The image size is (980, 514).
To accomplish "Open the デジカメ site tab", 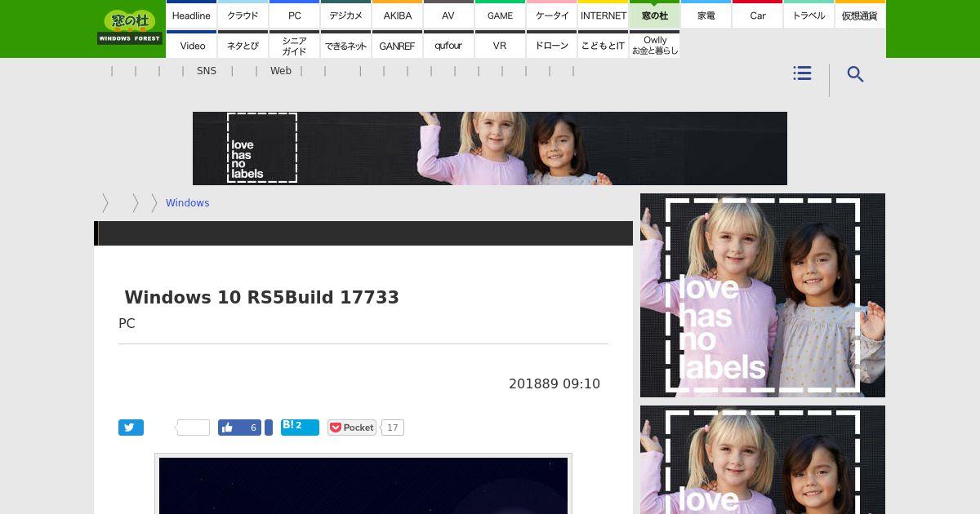I will pos(345,15).
